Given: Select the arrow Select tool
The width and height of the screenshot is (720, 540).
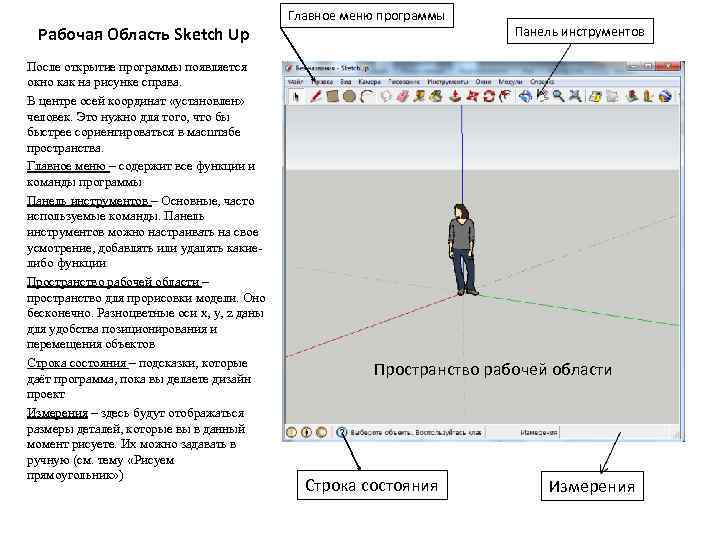Looking at the screenshot, I should pos(296,96).
